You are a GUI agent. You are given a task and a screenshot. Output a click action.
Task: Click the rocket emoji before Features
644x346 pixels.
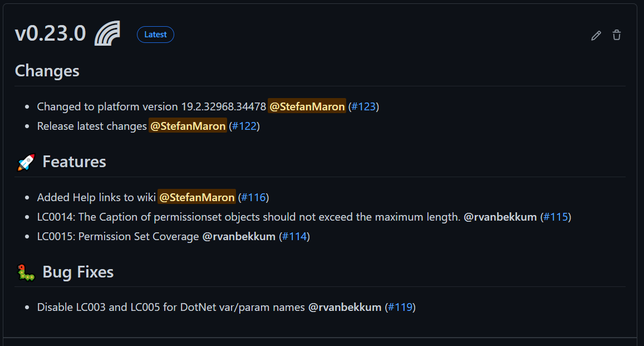26,162
